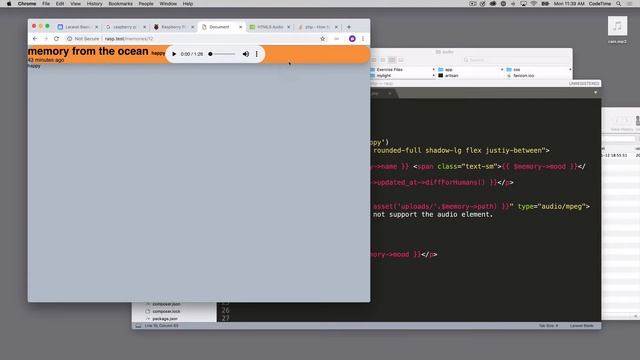Open the Edit menu
The height and width of the screenshot is (360, 640).
[x=60, y=4]
